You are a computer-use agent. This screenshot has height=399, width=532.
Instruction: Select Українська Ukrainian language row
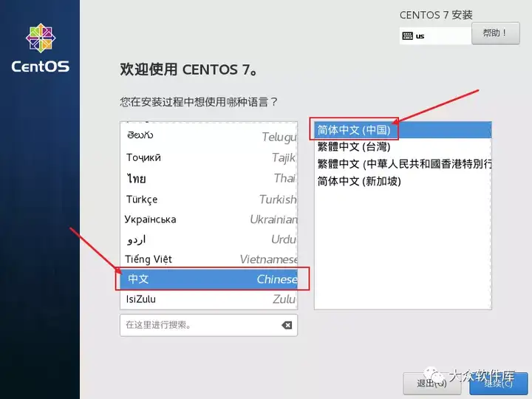pos(208,219)
